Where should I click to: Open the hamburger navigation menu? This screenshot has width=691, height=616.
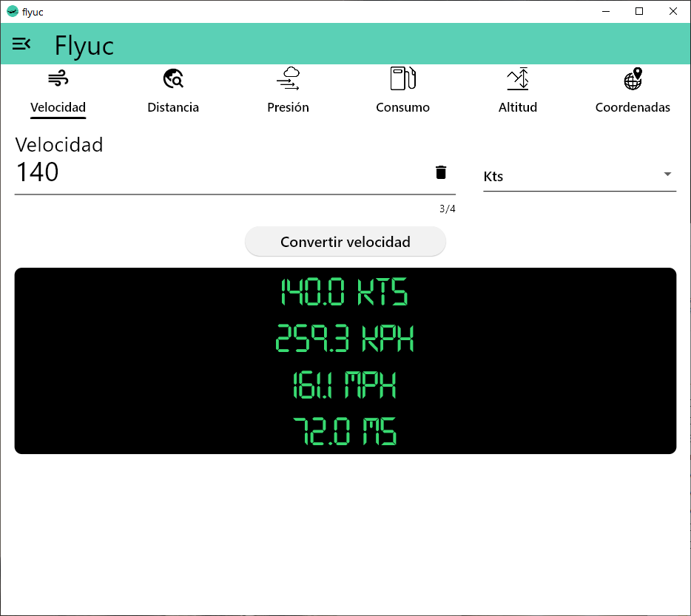(x=21, y=44)
